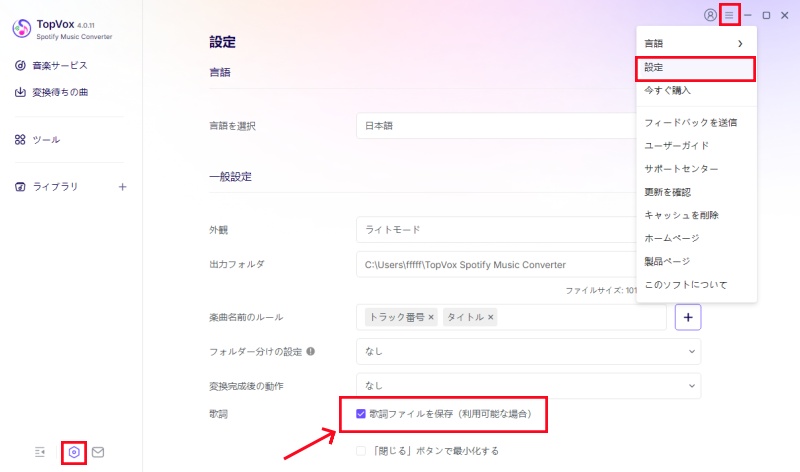Expand フォルダー分けの設定 dropdown
This screenshot has width=800, height=472.
pos(529,351)
